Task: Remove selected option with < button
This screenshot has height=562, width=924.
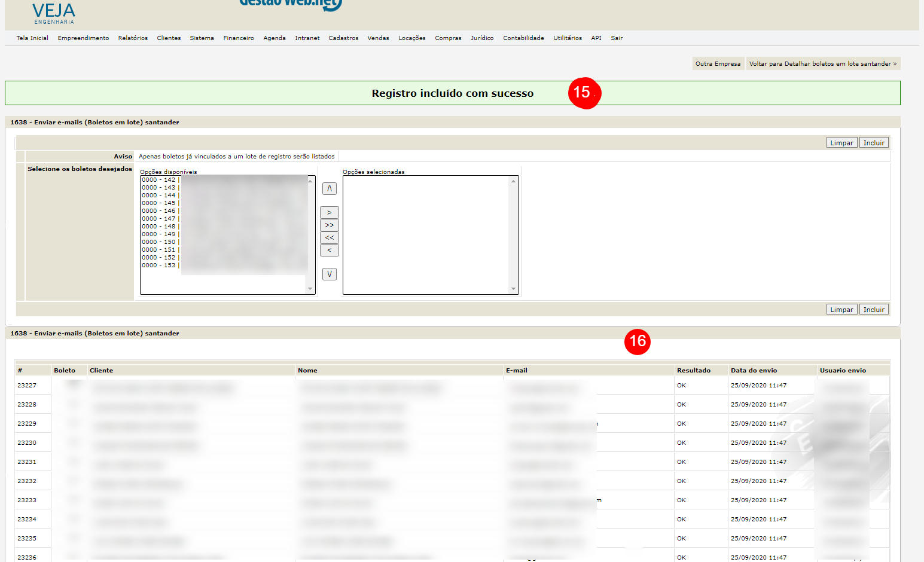Action: click(329, 251)
